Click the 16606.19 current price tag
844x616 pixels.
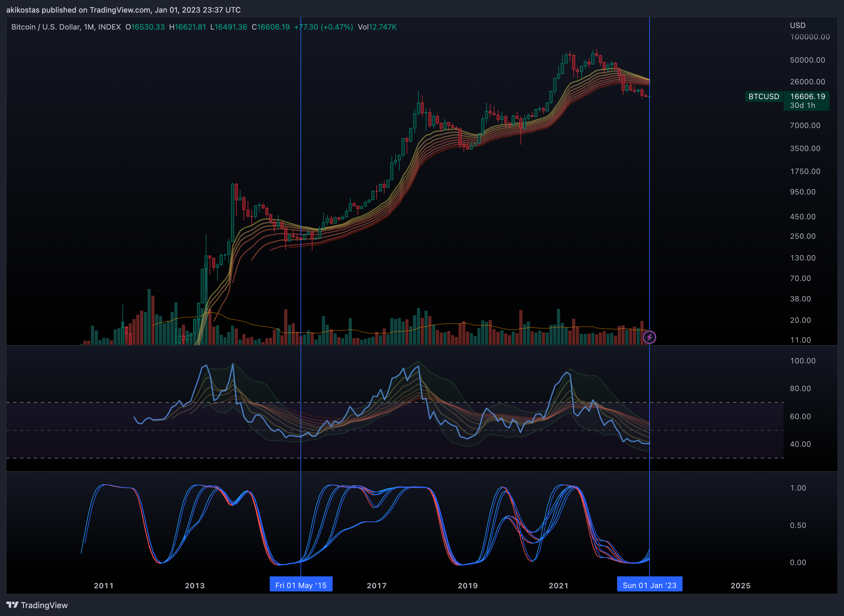point(807,97)
